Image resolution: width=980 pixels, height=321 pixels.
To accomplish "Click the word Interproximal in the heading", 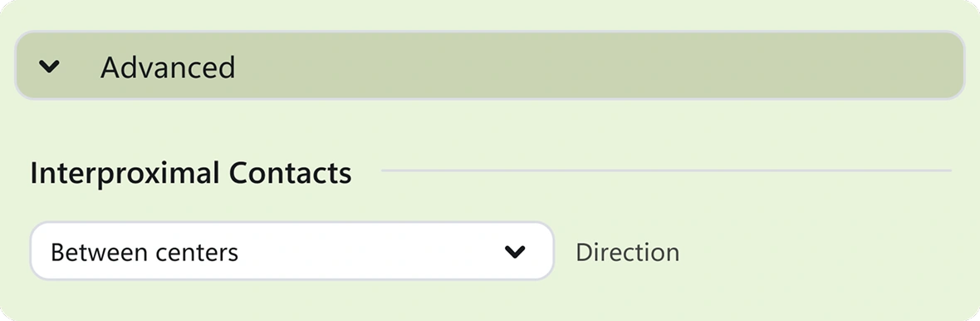I will (x=125, y=173).
